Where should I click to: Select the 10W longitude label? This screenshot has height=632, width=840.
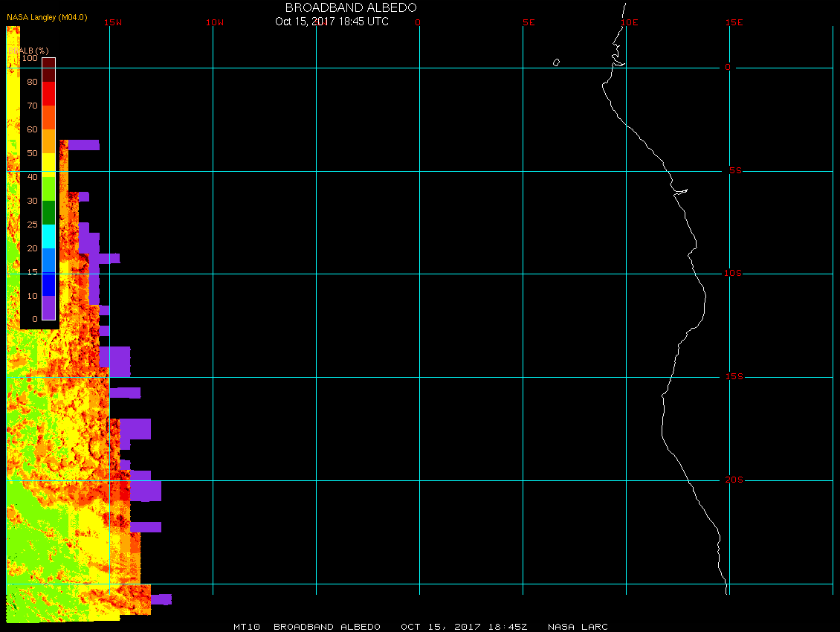tap(214, 22)
